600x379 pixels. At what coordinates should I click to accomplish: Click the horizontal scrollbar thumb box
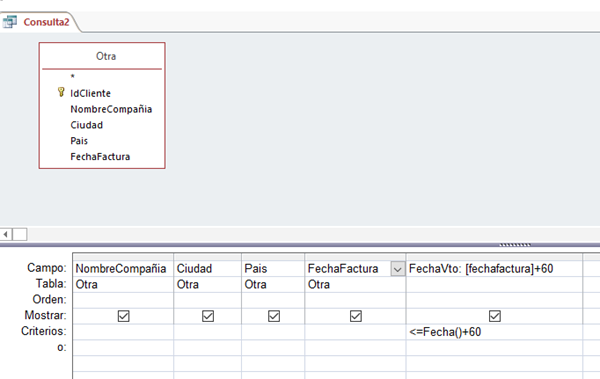20,234
